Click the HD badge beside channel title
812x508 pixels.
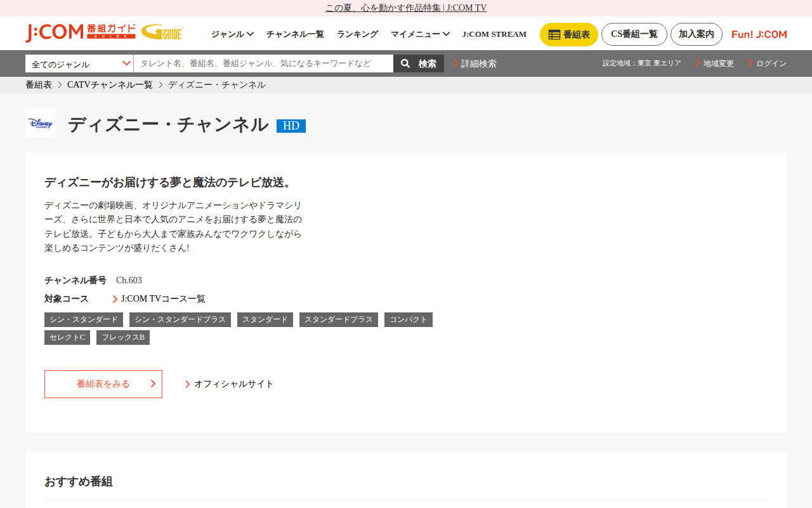click(x=291, y=126)
